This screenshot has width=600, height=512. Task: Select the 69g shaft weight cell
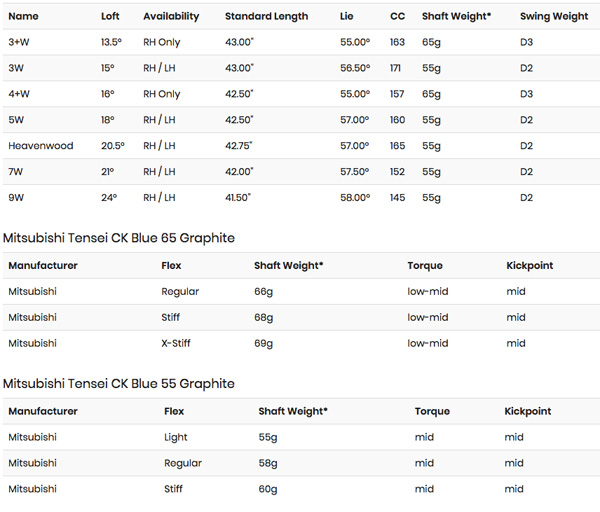coord(265,343)
